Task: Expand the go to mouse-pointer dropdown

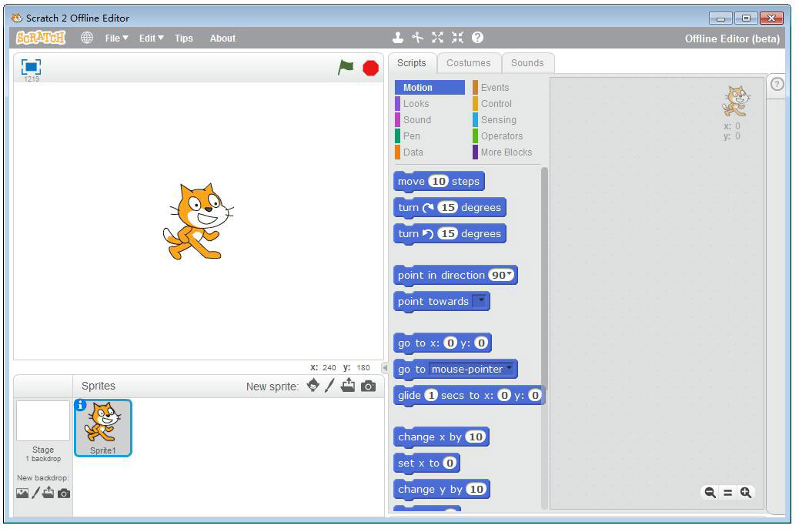Action: pyautogui.click(x=509, y=369)
